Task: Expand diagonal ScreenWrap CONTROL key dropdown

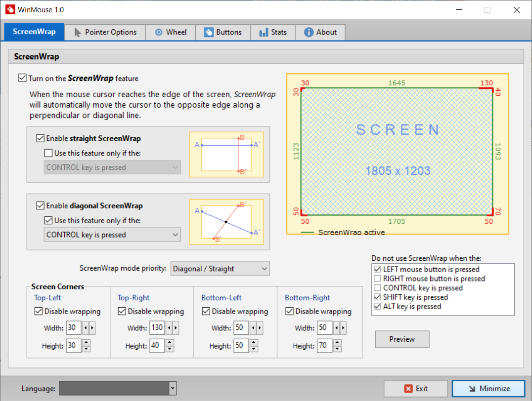Action: coord(112,235)
